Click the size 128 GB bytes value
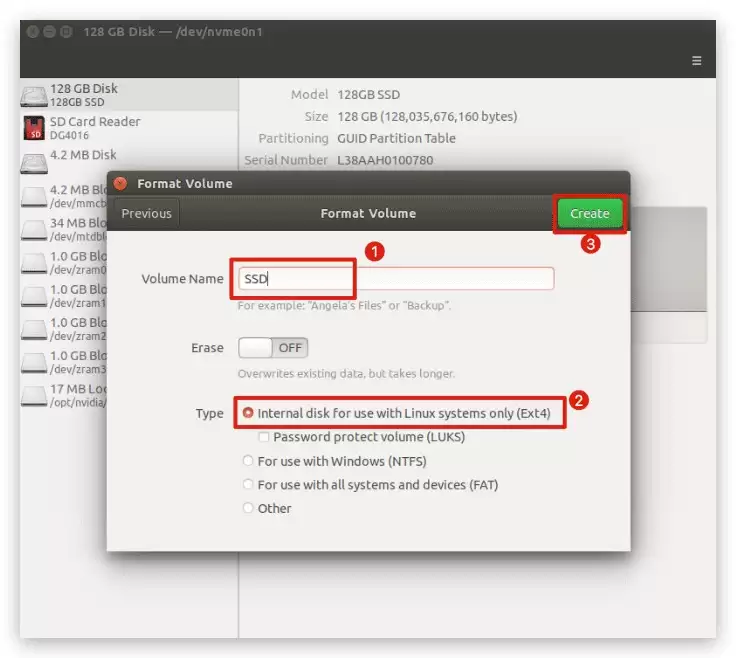The width and height of the screenshot is (736, 658). tap(427, 116)
